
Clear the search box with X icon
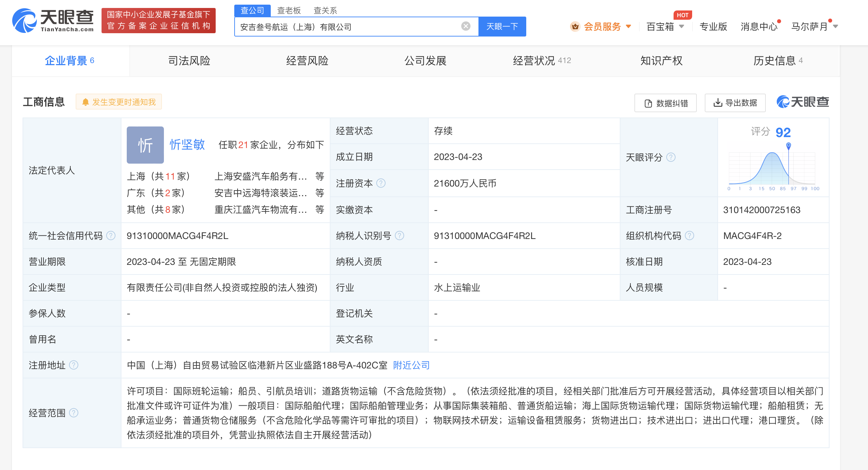(x=466, y=26)
